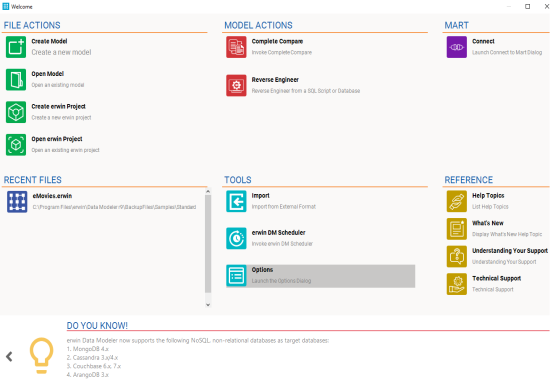Screen dimensions: 550x380
Task: Click 'Cassandra 3.x/4.x' tip line
Action: (92, 358)
